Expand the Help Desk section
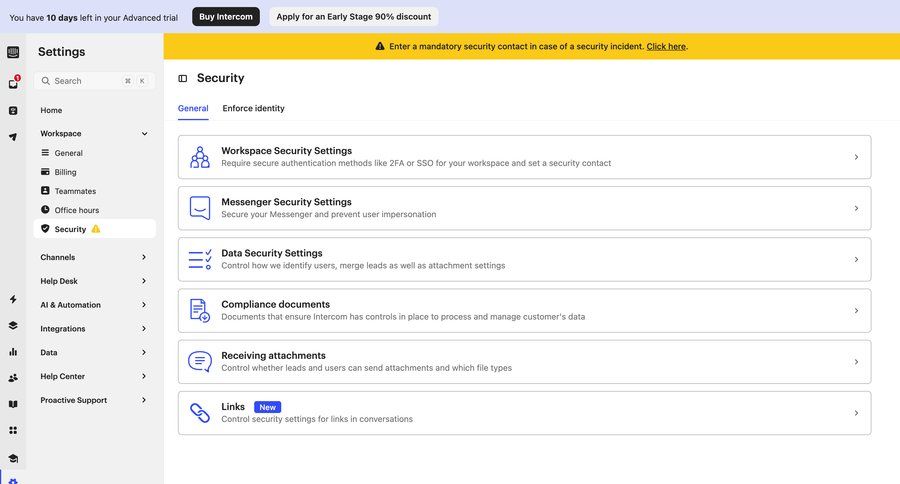The height and width of the screenshot is (484, 900). (x=144, y=281)
